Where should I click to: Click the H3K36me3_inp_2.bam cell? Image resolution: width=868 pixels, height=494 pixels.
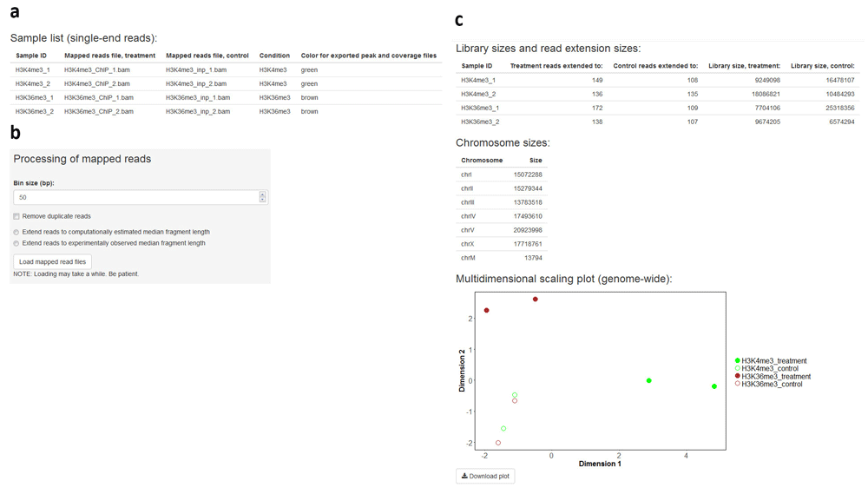pos(198,112)
